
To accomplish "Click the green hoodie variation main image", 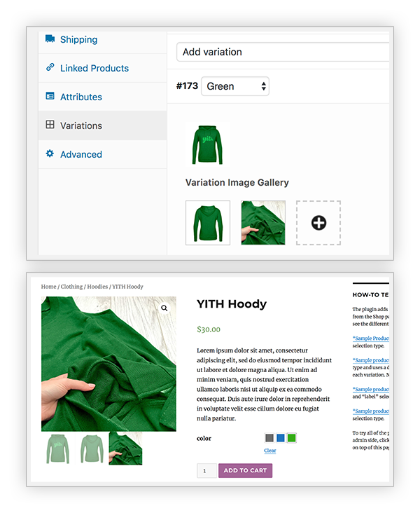I will coord(208,145).
